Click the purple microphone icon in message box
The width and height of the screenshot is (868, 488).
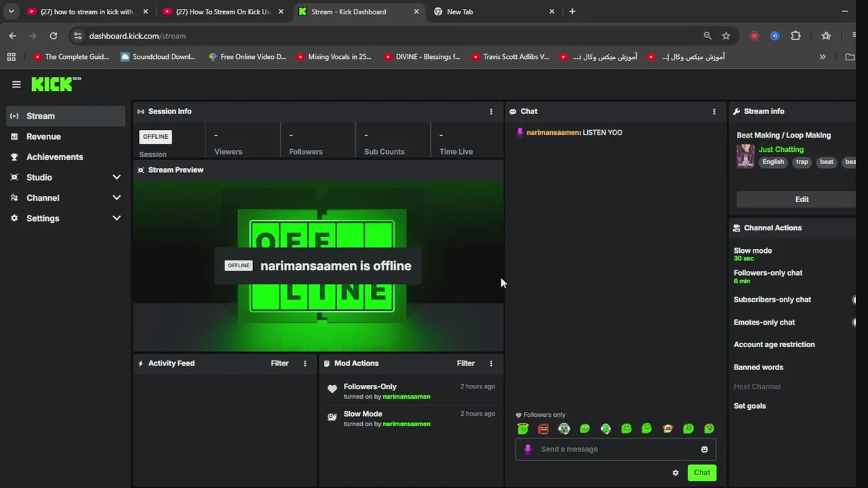click(x=528, y=449)
